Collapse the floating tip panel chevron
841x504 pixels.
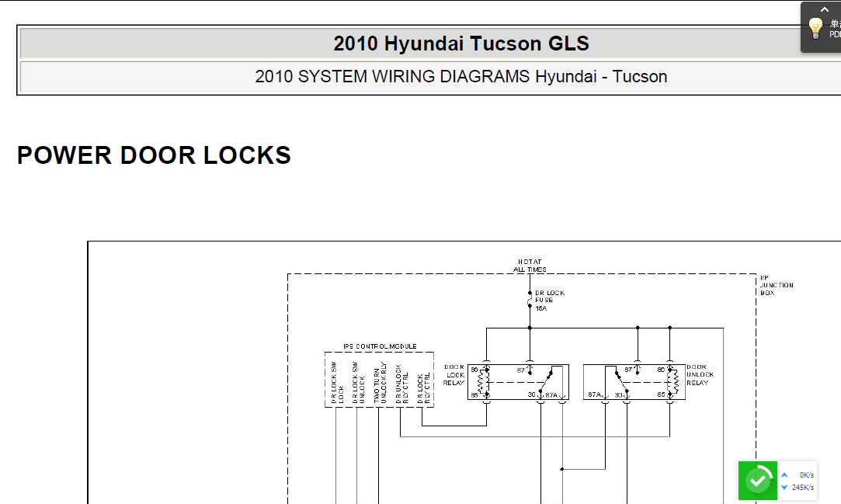825,9
